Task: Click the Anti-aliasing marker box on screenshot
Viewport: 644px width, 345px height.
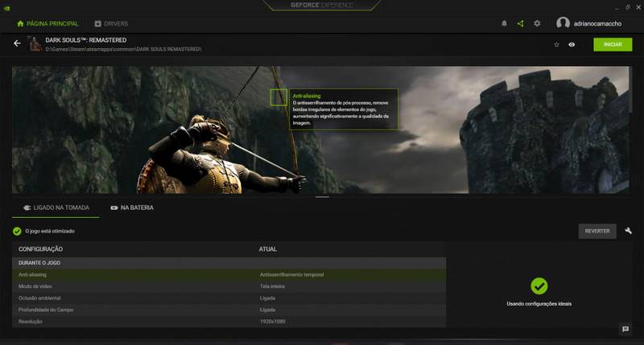Action: click(x=279, y=97)
